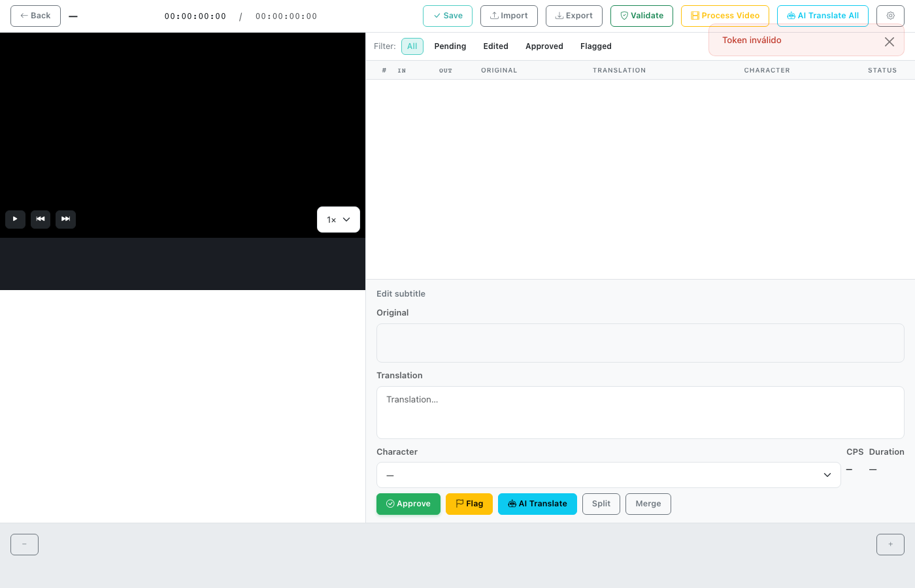This screenshot has height=588, width=915.
Task: Select the All filter
Action: pyautogui.click(x=412, y=46)
